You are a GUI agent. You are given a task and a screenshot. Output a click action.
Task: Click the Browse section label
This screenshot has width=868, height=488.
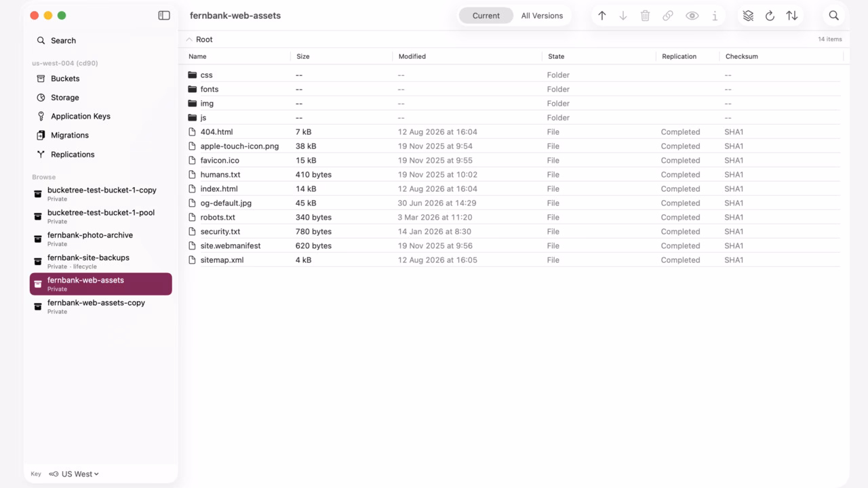43,177
